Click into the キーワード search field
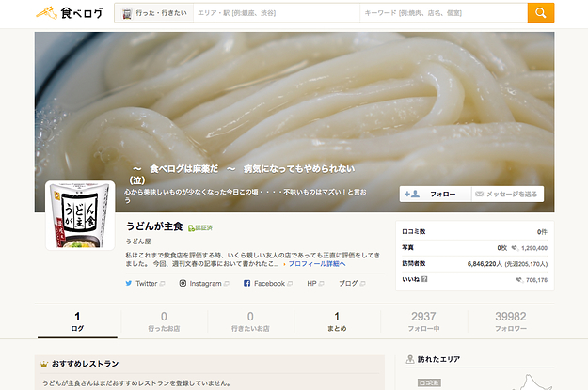The width and height of the screenshot is (588, 390). click(441, 13)
